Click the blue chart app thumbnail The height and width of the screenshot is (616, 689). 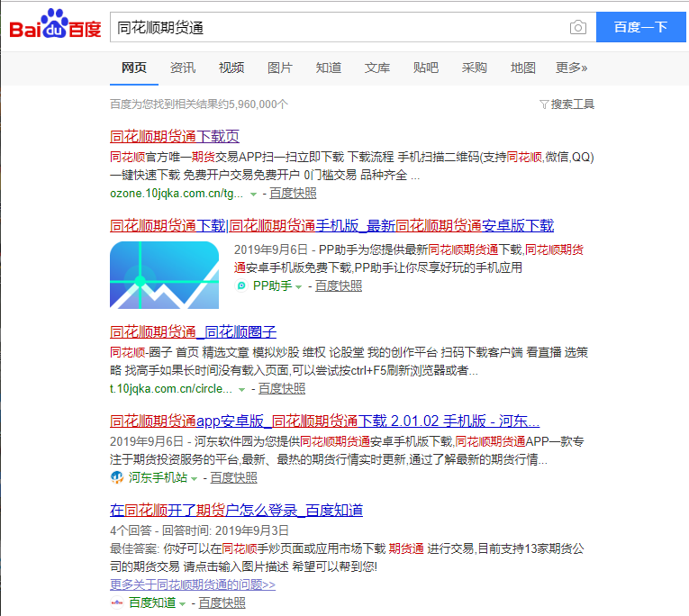(x=164, y=275)
